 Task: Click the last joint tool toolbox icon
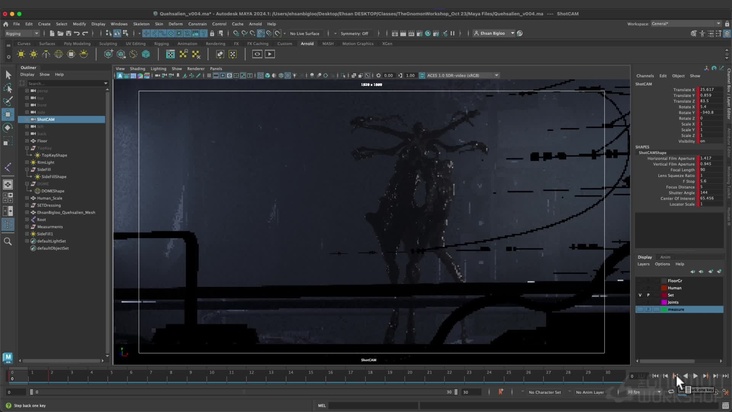(8, 167)
